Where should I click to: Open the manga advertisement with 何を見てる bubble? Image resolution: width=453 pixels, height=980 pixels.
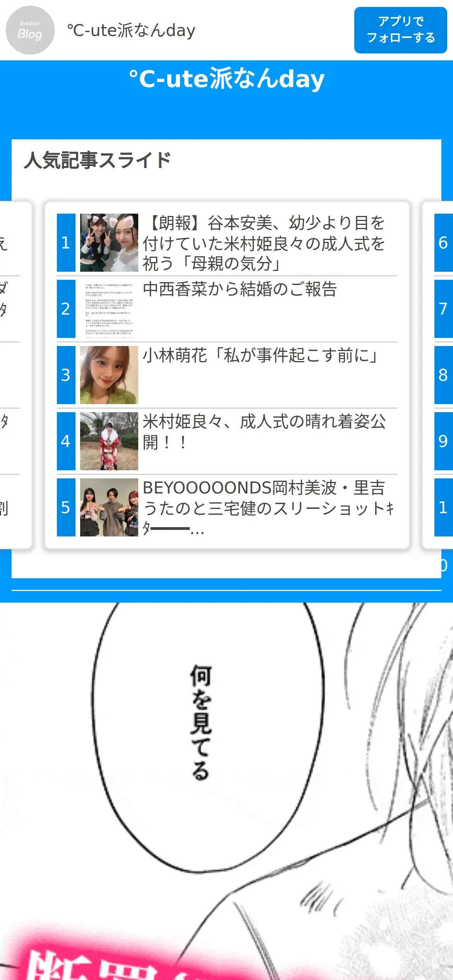tap(226, 791)
